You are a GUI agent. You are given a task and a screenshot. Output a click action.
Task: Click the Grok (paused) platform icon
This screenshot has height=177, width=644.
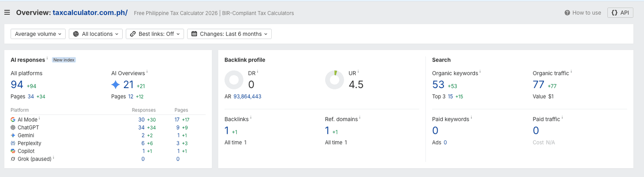click(x=13, y=159)
